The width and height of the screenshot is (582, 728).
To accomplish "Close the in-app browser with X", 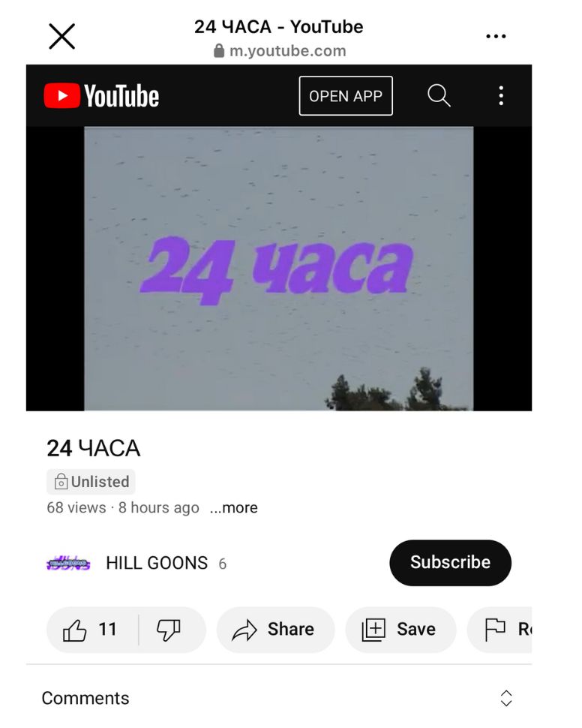I will coord(61,36).
